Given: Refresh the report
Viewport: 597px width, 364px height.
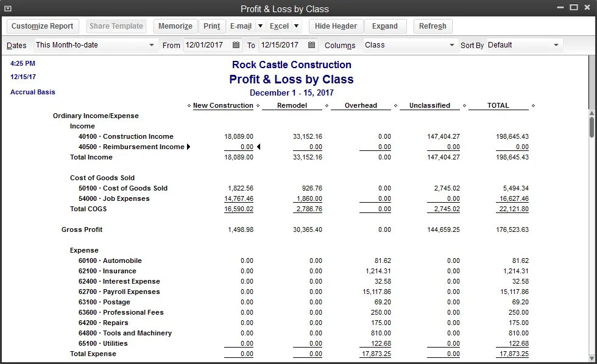Looking at the screenshot, I should tap(433, 26).
